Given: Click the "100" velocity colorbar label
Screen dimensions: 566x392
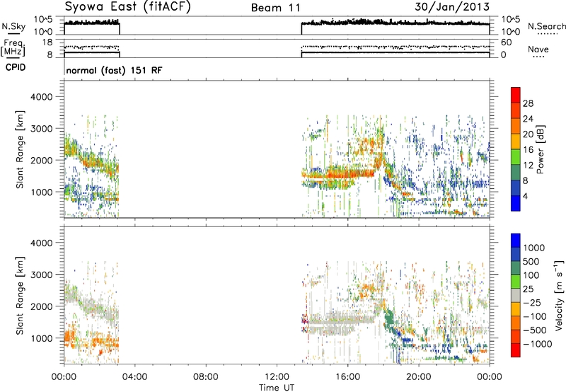Looking at the screenshot, I should point(531,275).
